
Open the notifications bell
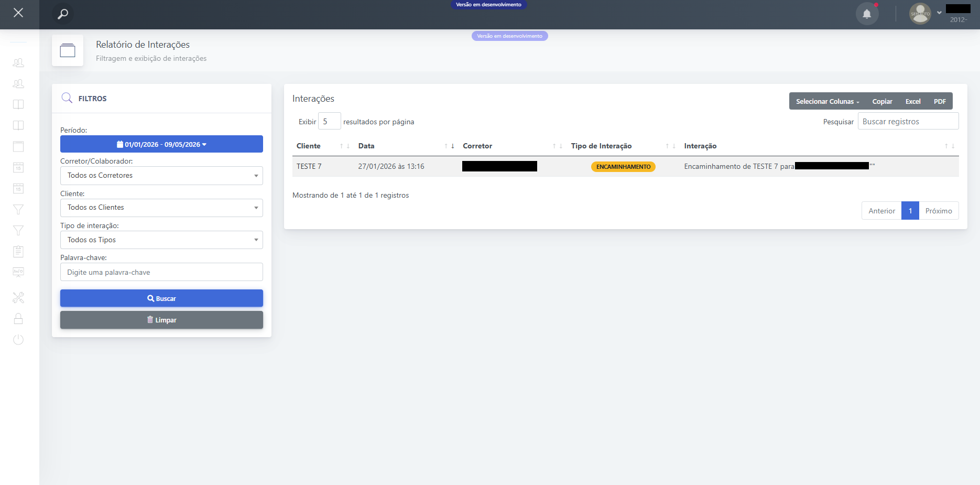click(867, 14)
